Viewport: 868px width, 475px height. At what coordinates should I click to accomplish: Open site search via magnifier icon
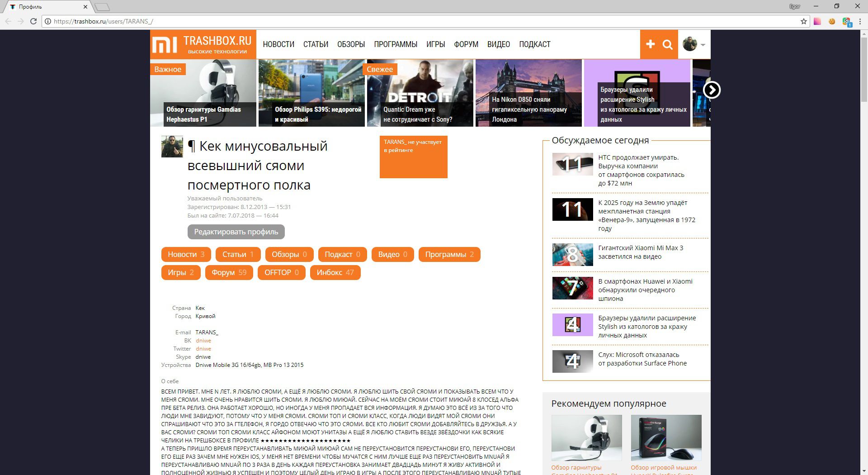point(668,44)
